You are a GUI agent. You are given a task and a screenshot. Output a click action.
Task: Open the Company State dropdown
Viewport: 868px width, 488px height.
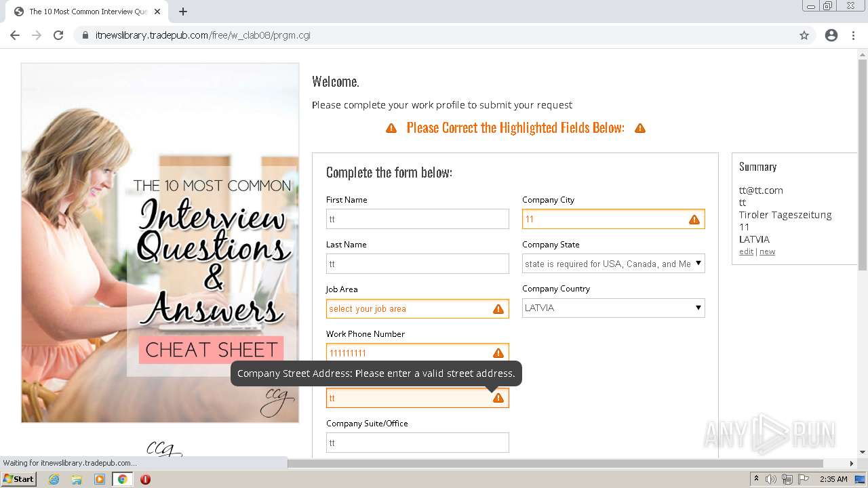point(614,264)
